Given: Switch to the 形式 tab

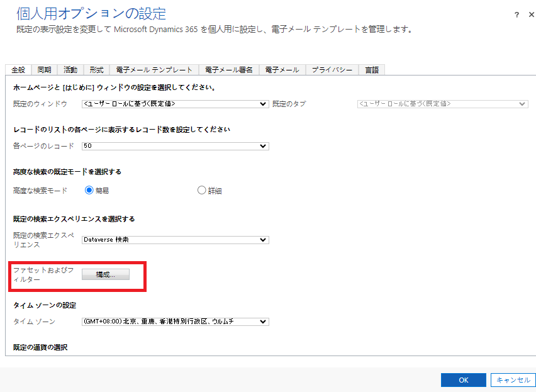Looking at the screenshot, I should pos(96,69).
